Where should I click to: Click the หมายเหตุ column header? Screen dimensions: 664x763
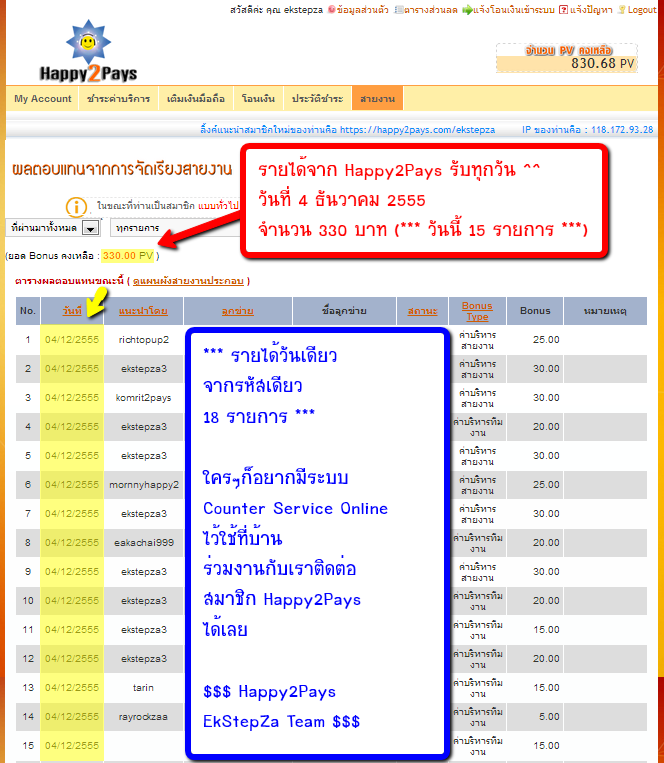click(605, 310)
